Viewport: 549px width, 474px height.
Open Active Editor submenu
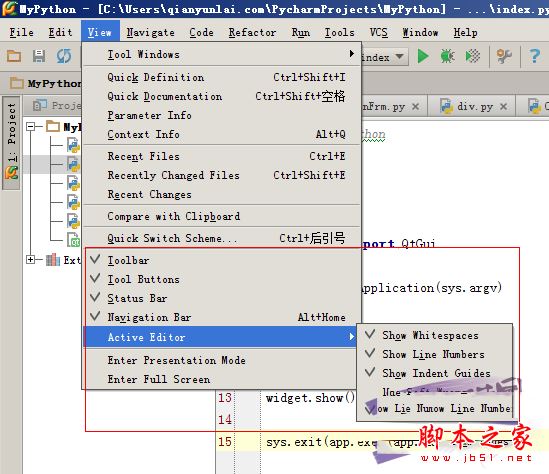point(221,337)
